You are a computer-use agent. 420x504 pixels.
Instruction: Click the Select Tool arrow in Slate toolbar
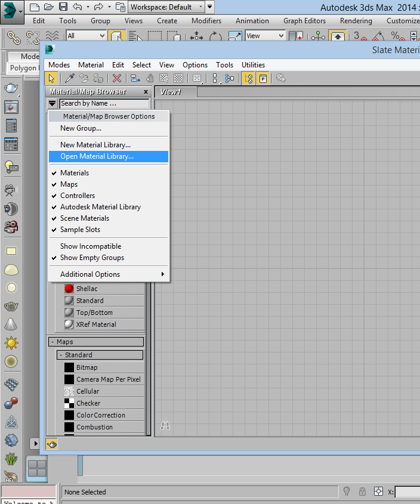coord(52,78)
